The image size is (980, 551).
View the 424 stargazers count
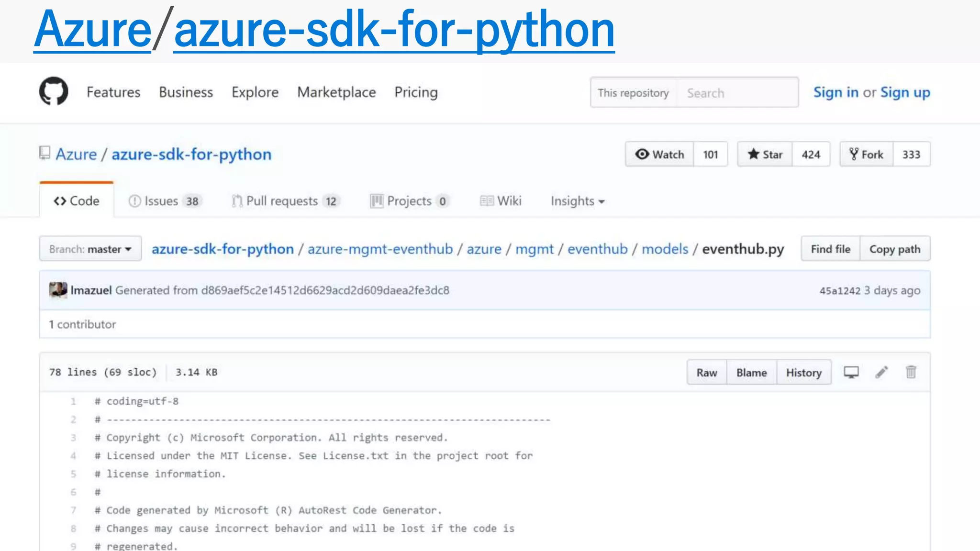click(x=811, y=154)
